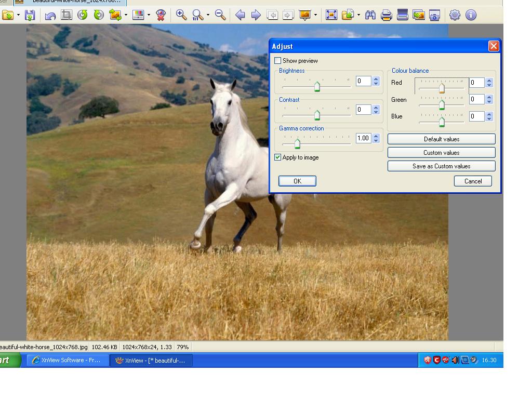532x399 pixels.
Task: Click the Gamma correction slider thumb
Action: click(297, 143)
